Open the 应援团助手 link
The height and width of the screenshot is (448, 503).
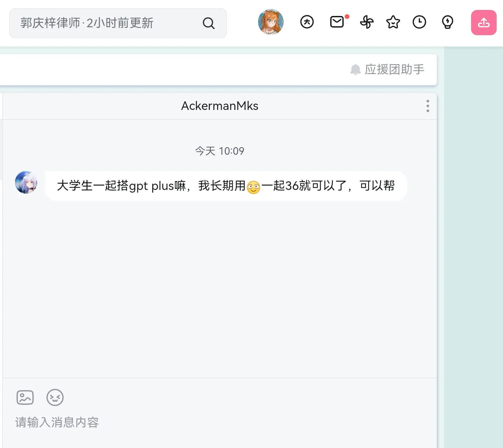pyautogui.click(x=394, y=69)
